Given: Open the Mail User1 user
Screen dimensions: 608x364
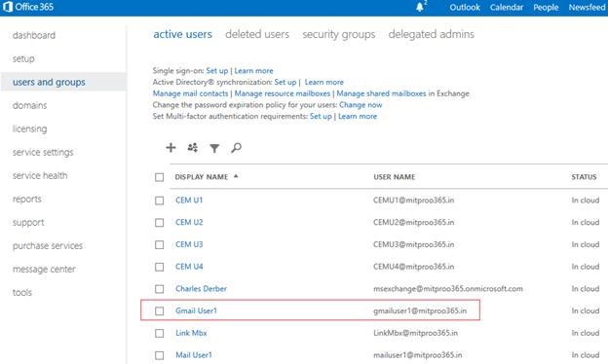Looking at the screenshot, I should [x=194, y=354].
